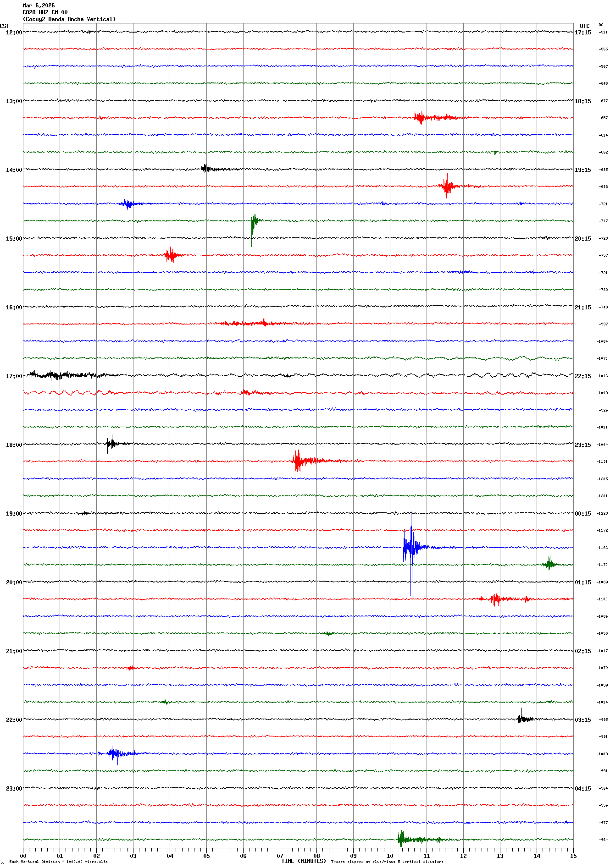Select the 12:00 CST time label
Viewport: 610px width, 868px height.
[14, 33]
